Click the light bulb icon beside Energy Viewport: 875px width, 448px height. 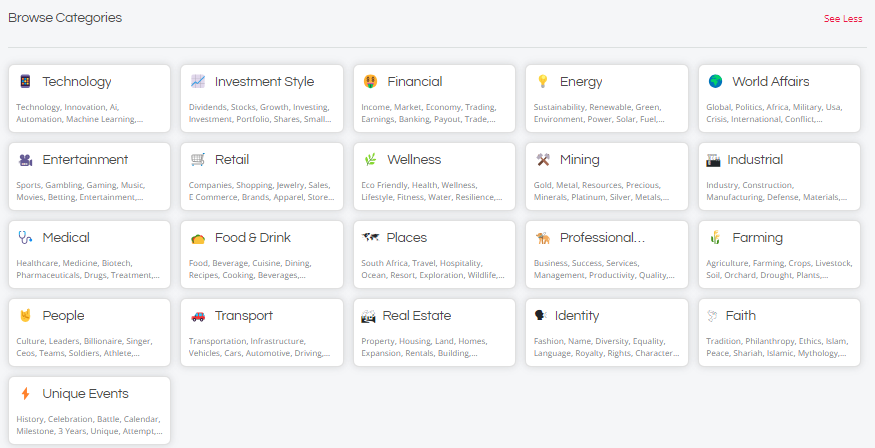(x=543, y=82)
